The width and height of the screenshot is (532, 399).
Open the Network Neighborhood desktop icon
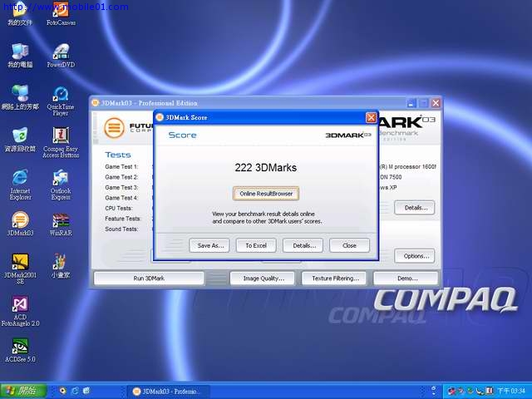20,98
